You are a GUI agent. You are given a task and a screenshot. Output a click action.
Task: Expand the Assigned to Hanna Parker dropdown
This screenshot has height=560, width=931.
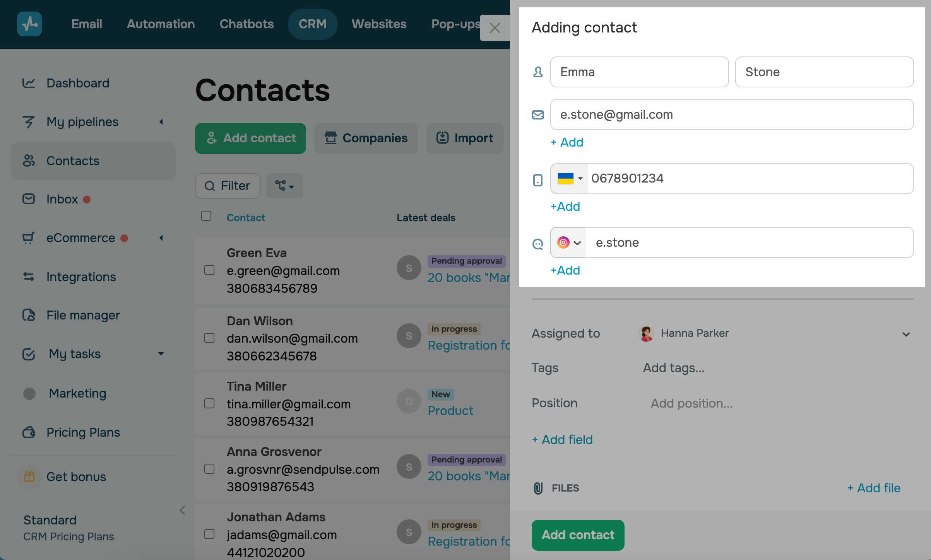pos(906,334)
